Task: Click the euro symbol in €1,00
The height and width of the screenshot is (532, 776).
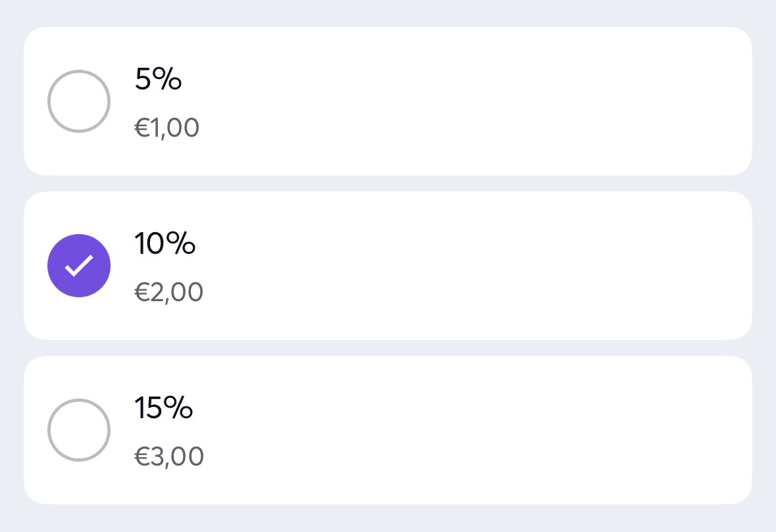Action: coord(142,128)
